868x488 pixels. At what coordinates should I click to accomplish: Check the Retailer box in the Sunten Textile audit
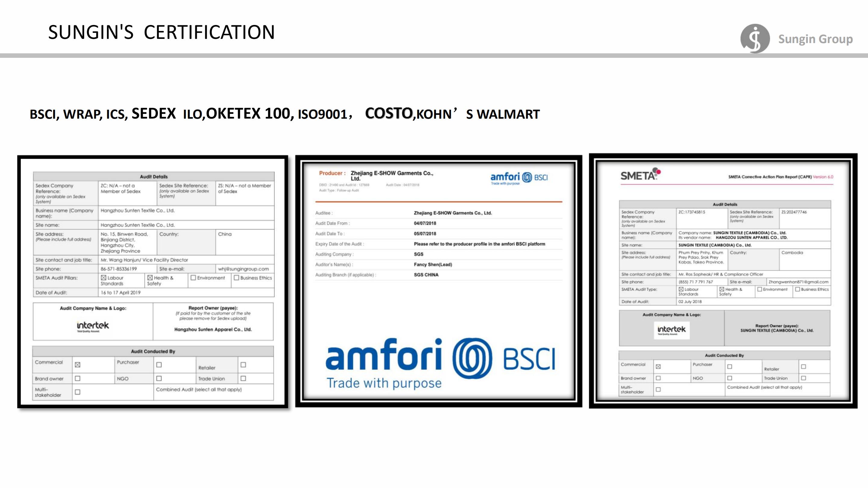click(x=243, y=365)
